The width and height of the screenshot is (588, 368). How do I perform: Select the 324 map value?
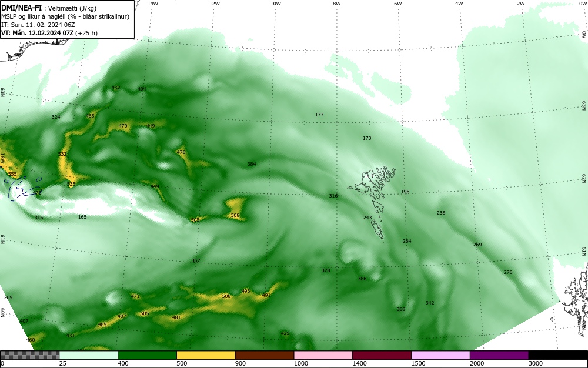[x=56, y=118]
